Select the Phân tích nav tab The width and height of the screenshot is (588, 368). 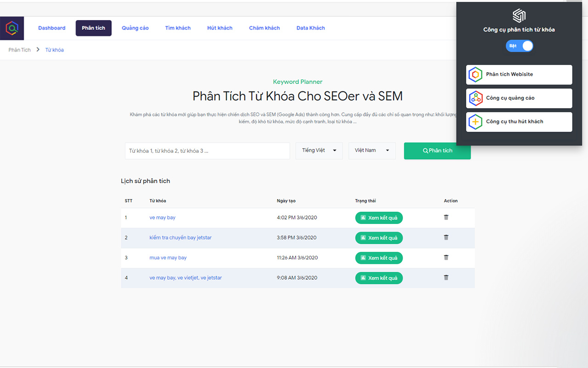click(94, 28)
